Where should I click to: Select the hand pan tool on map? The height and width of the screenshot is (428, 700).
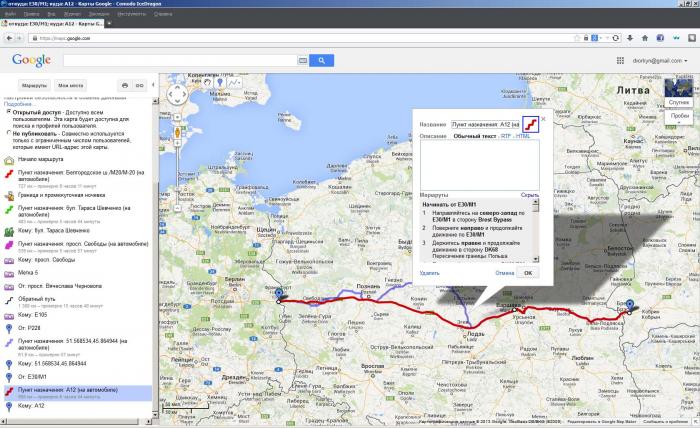[207, 82]
